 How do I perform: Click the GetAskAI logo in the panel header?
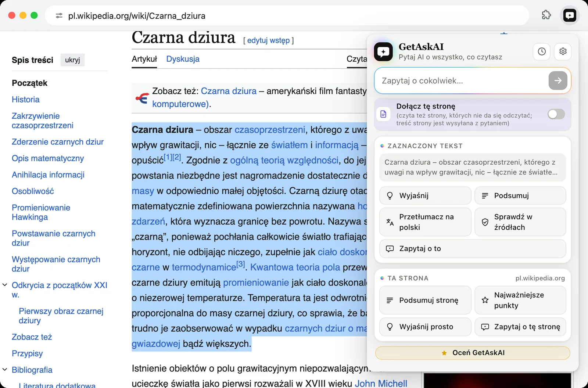pyautogui.click(x=383, y=51)
